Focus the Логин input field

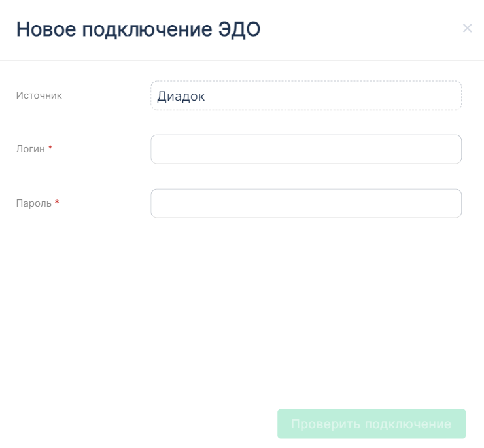(x=306, y=149)
